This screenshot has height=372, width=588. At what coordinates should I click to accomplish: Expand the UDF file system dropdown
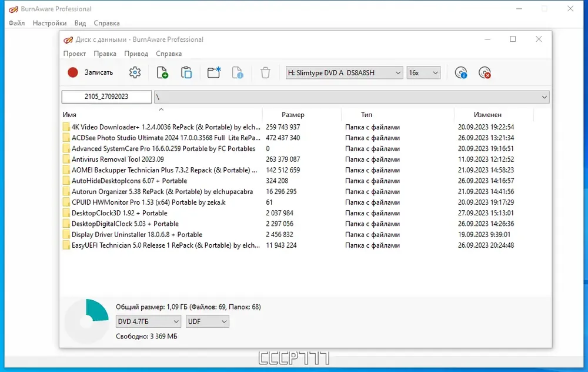[207, 321]
